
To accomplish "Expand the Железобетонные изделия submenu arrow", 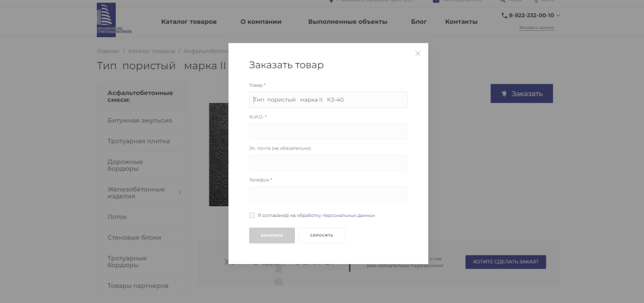I will tap(179, 192).
